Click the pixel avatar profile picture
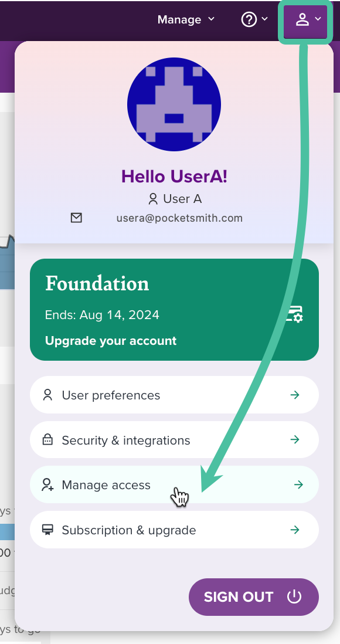The image size is (340, 644). [174, 104]
